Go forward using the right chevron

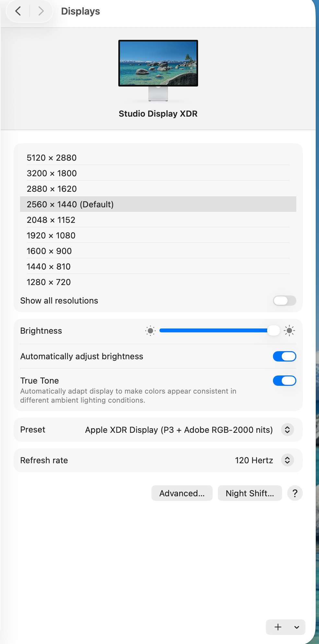pyautogui.click(x=41, y=11)
